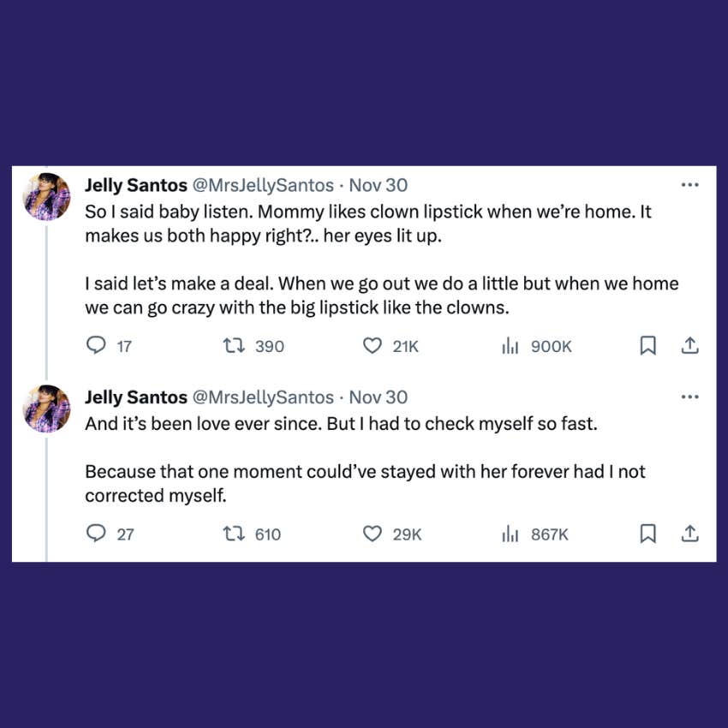Bookmark the first tweet

(x=647, y=345)
